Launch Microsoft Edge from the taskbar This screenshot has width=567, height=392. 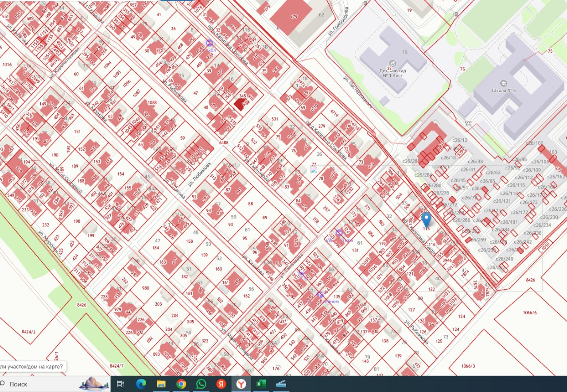[141, 384]
